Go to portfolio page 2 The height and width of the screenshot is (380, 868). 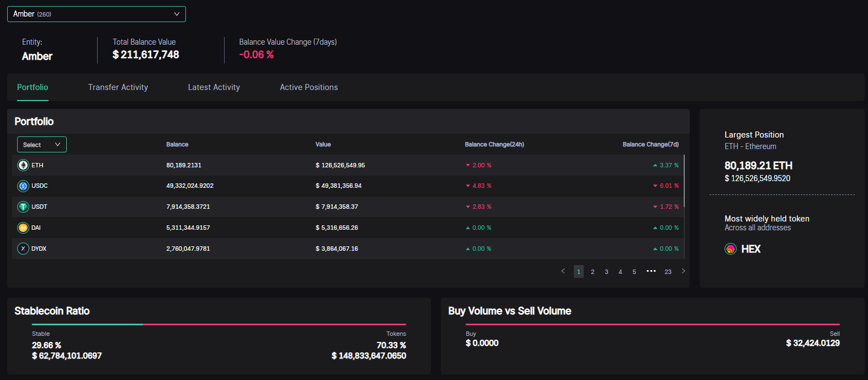tap(593, 272)
